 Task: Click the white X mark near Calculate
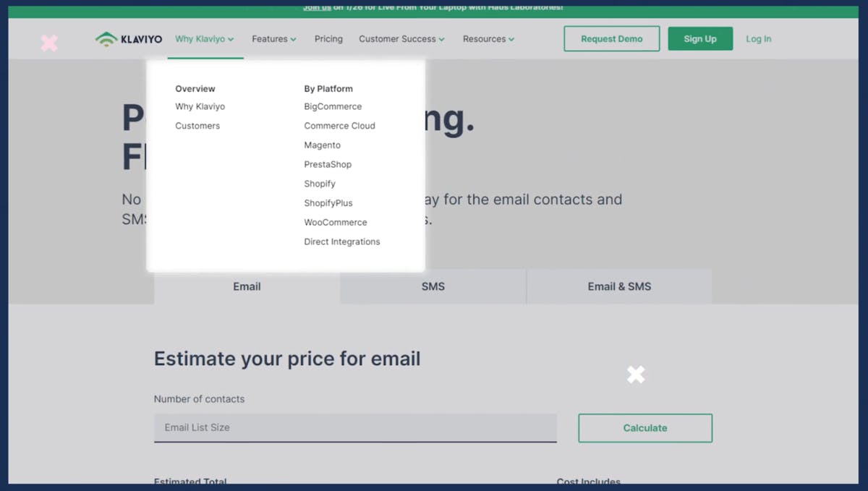636,375
